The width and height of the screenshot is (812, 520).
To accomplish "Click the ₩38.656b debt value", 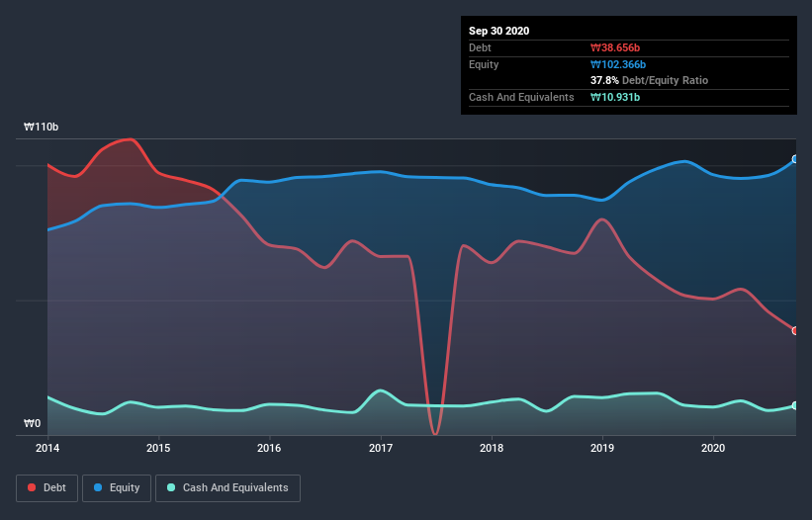I will coord(615,47).
